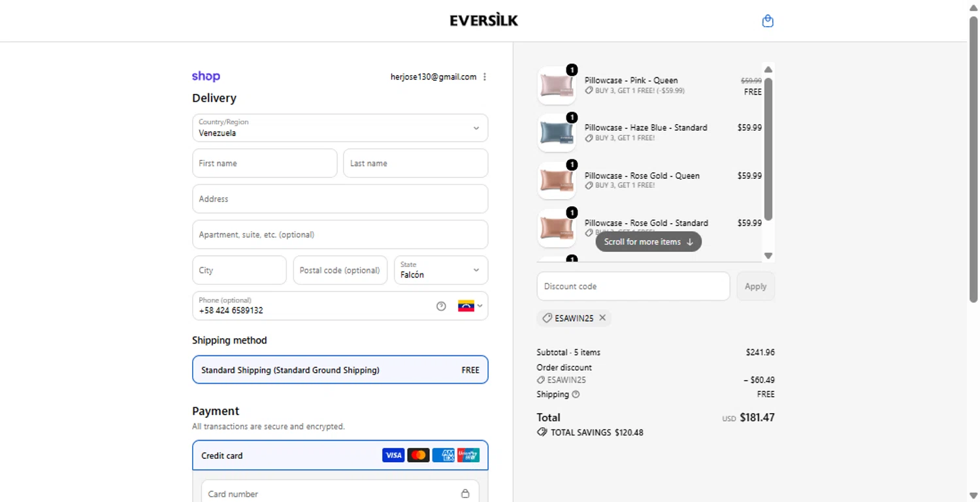Click the order items scrollbar up arrow
The image size is (980, 502).
(x=768, y=69)
